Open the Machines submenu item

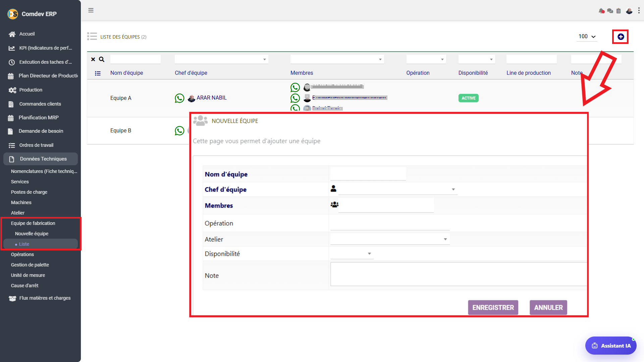coord(21,202)
